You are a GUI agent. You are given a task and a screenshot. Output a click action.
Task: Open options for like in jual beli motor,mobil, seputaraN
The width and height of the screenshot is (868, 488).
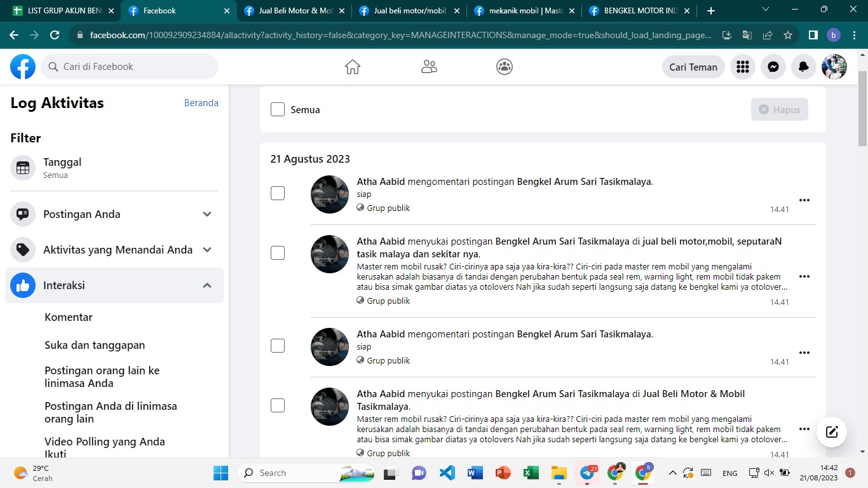tap(804, 276)
